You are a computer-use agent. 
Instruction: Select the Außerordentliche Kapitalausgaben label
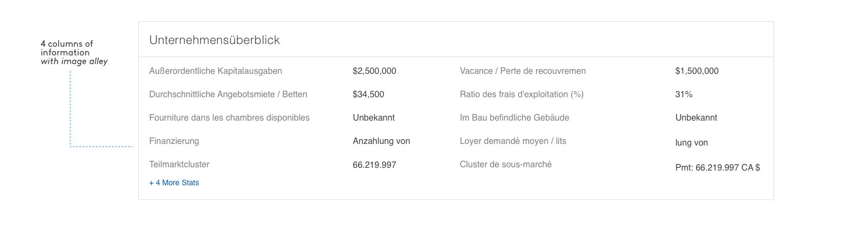coord(215,71)
